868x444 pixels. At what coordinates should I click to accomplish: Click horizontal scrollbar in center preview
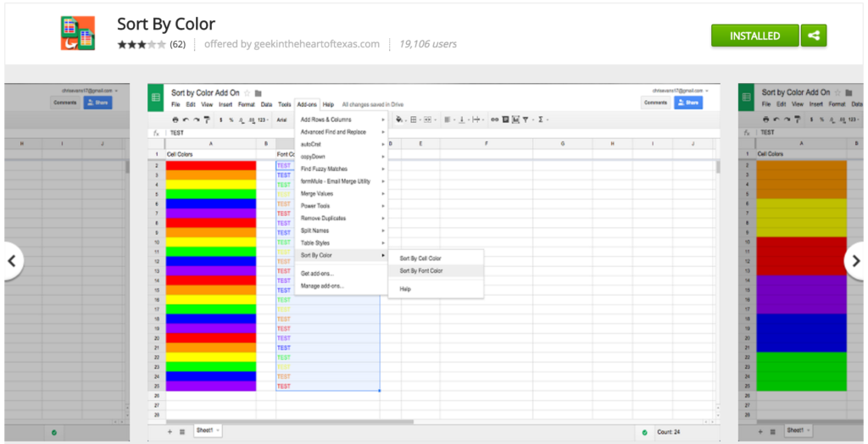289,422
